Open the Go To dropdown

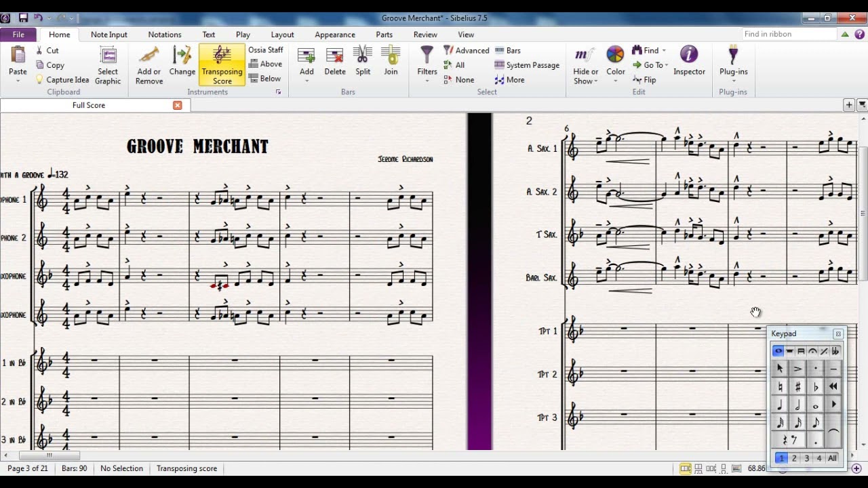coord(651,65)
